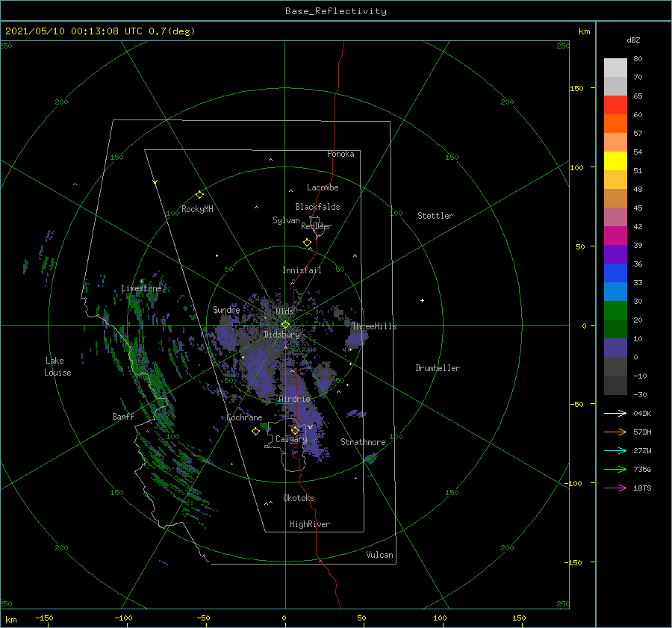Click the Stettler city label
The width and height of the screenshot is (672, 628).
pyautogui.click(x=435, y=216)
